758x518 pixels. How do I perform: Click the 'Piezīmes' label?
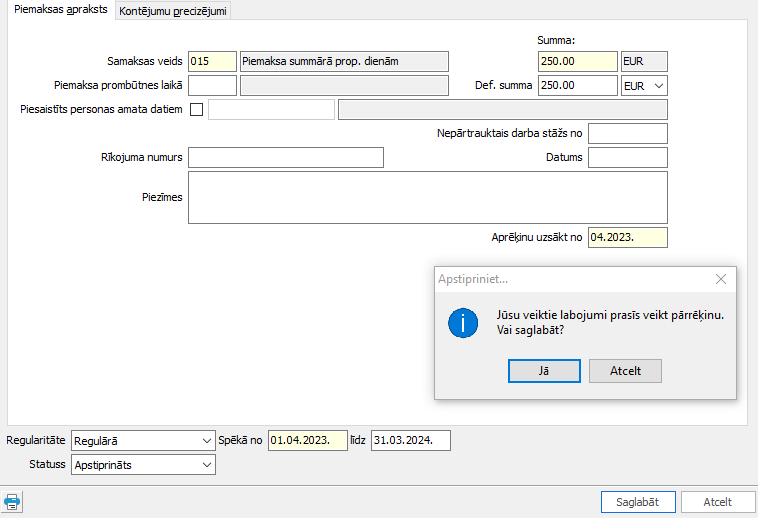coord(162,197)
